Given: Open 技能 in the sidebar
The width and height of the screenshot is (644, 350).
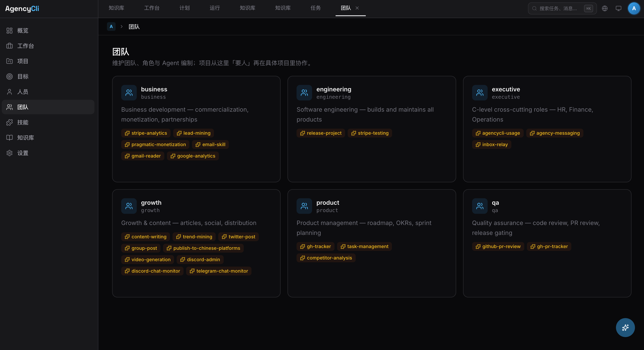Looking at the screenshot, I should tap(22, 122).
